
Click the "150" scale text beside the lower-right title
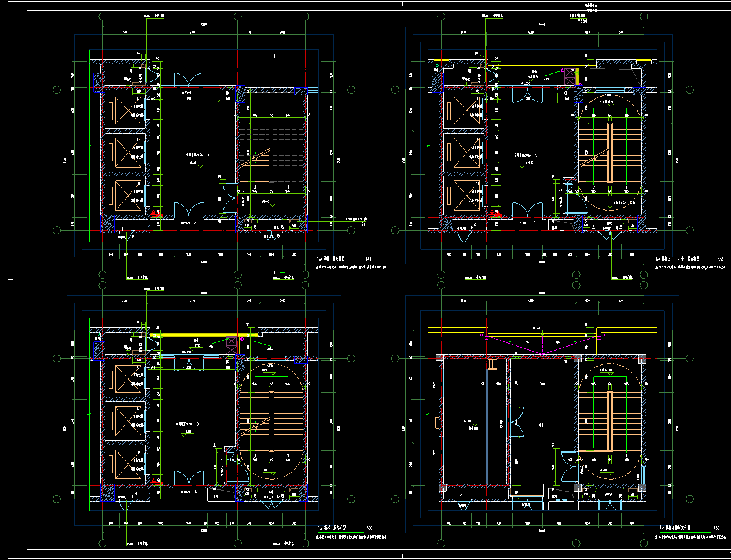717,528
